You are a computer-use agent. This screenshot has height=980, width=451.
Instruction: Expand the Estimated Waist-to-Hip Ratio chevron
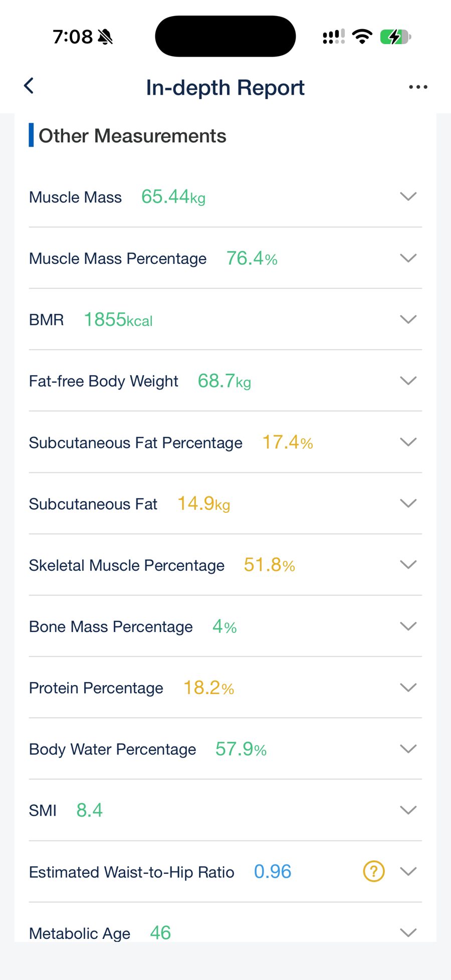408,872
